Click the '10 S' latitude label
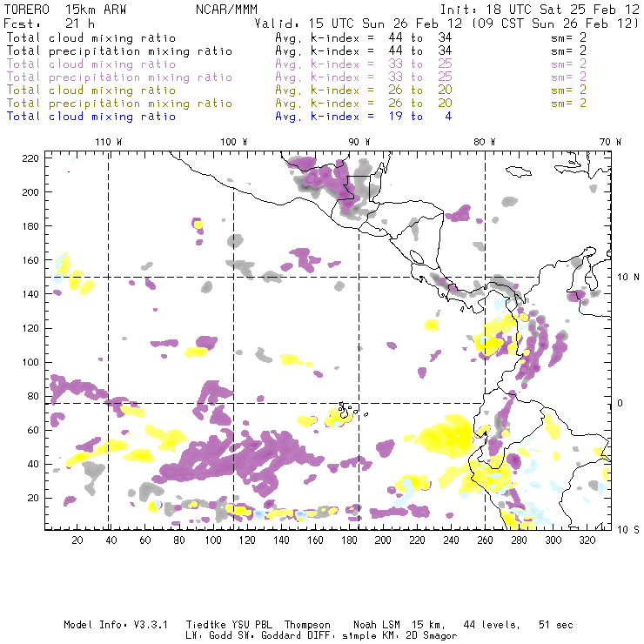644x644 pixels. point(628,530)
